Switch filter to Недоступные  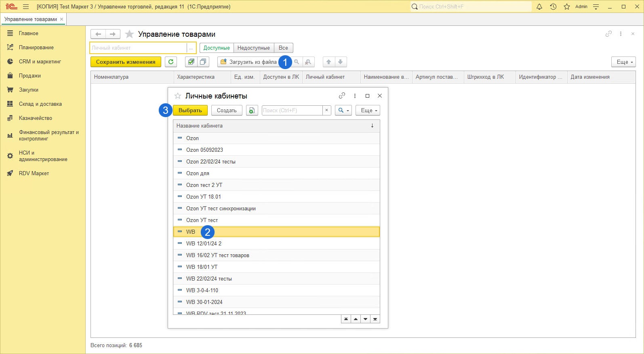253,48
